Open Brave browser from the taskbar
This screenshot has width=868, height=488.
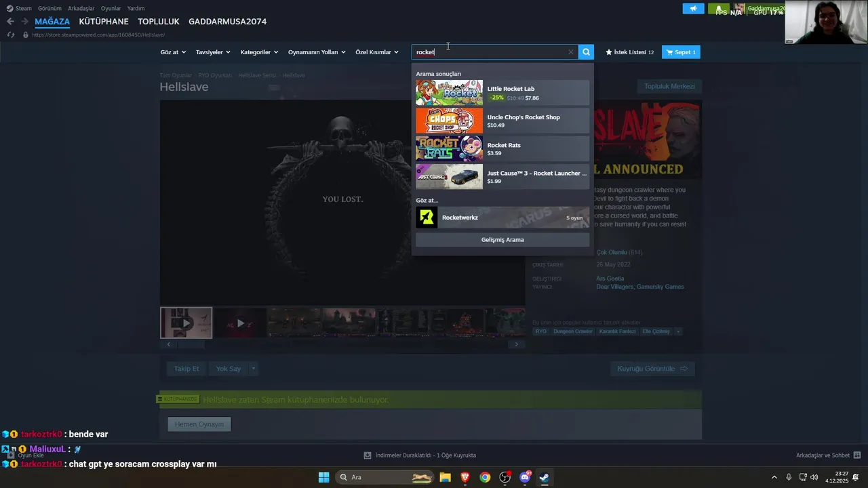point(465,477)
